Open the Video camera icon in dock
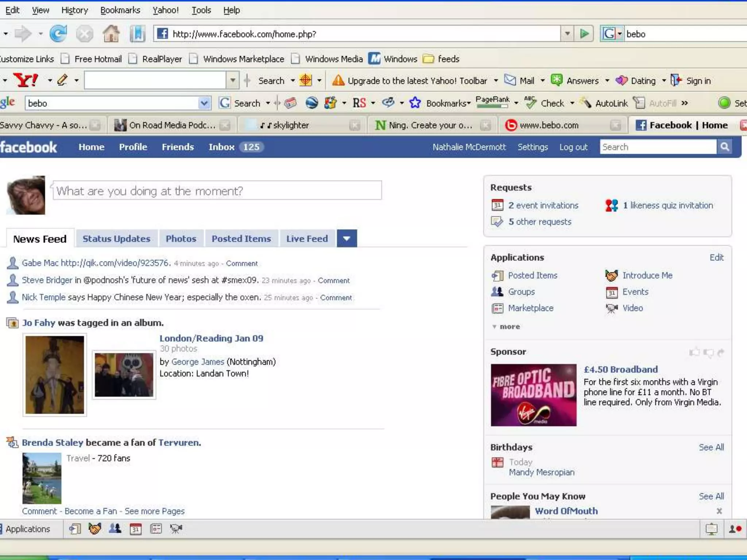This screenshot has width=747, height=560. pos(176,529)
